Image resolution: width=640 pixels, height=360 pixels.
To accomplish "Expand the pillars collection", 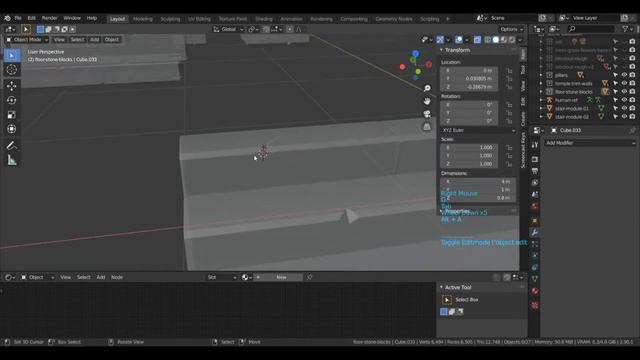I will (541, 75).
